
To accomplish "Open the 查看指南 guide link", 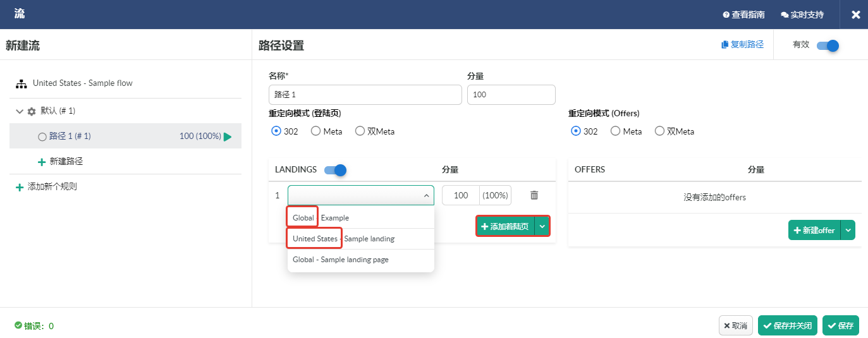I will point(743,15).
